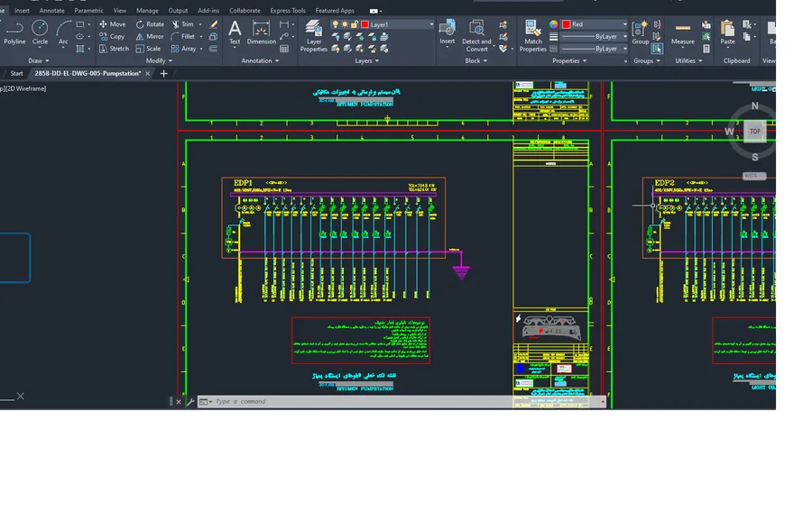Choose the Arc drawing tool

point(63,32)
